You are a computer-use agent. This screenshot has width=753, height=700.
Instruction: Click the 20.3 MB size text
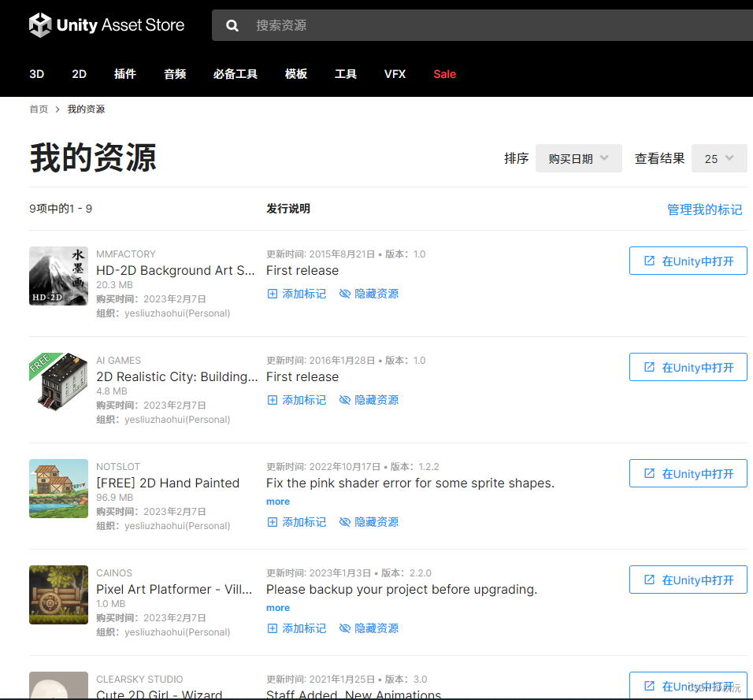pyautogui.click(x=114, y=285)
